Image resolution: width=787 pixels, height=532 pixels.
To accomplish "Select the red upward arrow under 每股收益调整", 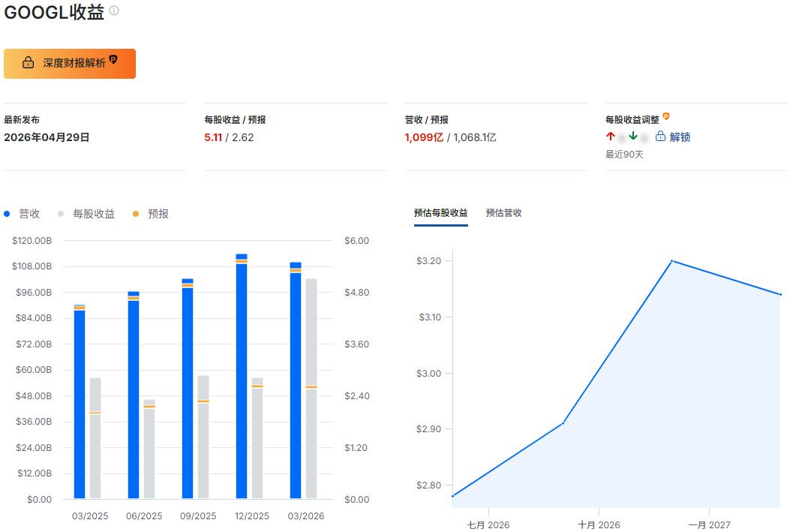I will click(609, 137).
